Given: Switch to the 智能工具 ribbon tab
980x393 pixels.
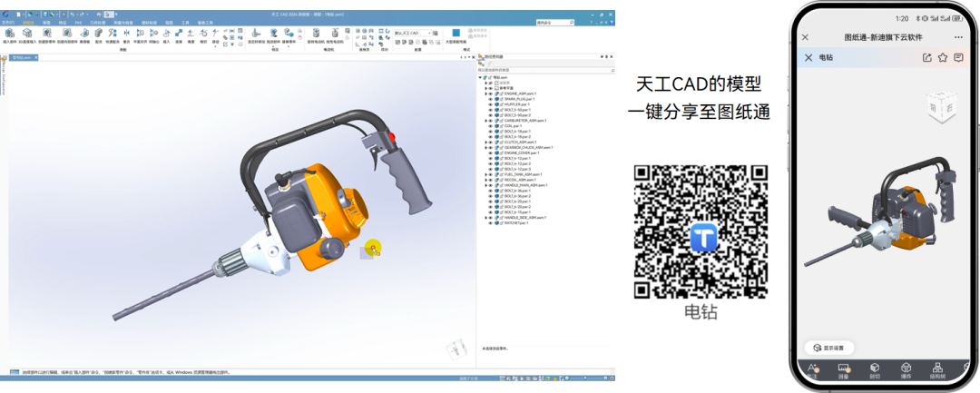Looking at the screenshot, I should tap(205, 23).
